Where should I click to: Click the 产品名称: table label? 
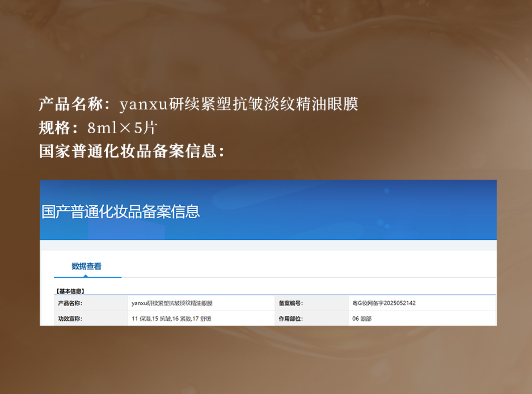pos(70,303)
